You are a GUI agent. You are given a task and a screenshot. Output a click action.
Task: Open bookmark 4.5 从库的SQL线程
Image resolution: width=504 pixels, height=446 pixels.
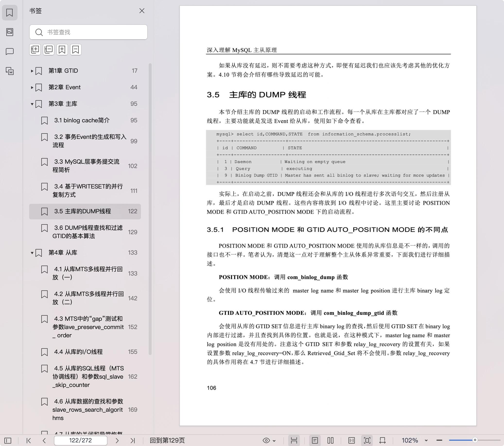pyautogui.click(x=85, y=377)
